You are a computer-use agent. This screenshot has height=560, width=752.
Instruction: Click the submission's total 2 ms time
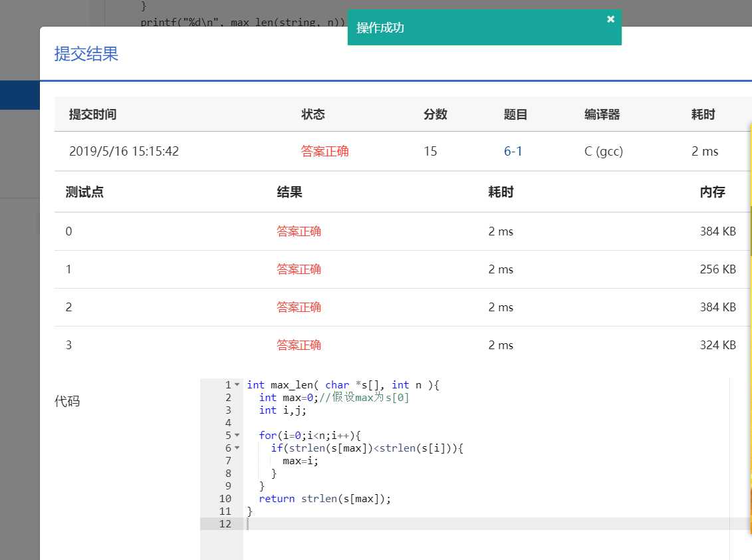click(x=705, y=151)
